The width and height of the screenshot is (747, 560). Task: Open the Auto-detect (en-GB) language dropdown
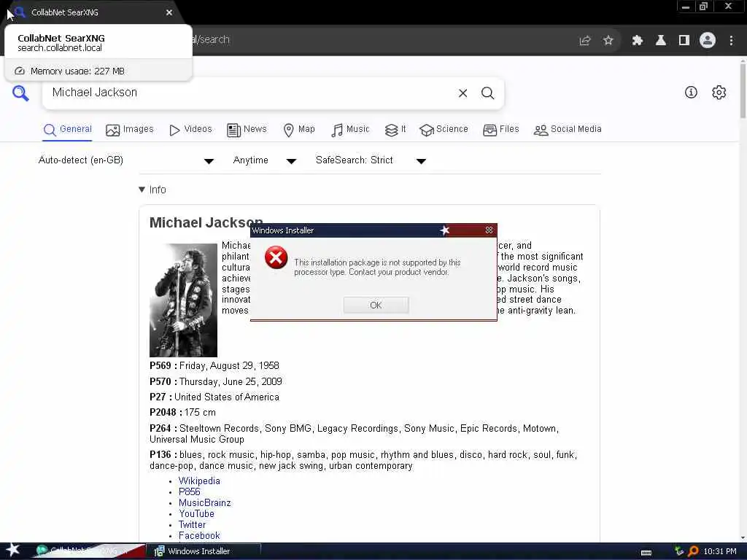[x=125, y=160]
